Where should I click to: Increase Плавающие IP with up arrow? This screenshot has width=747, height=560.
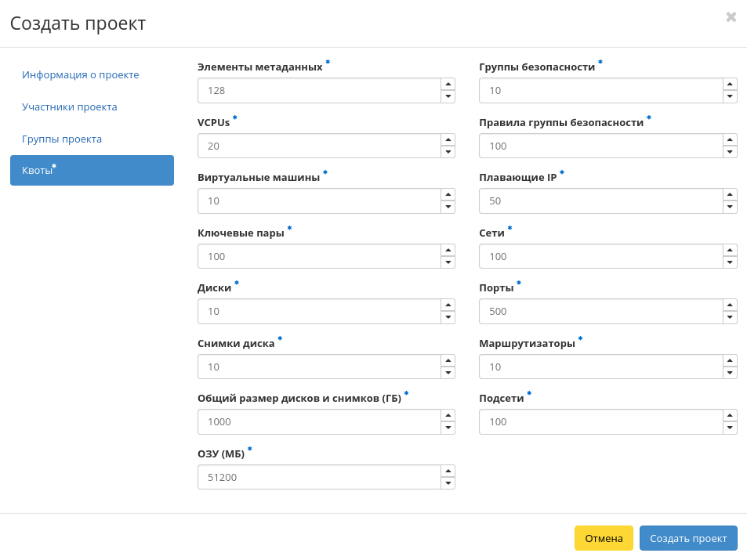tap(729, 194)
